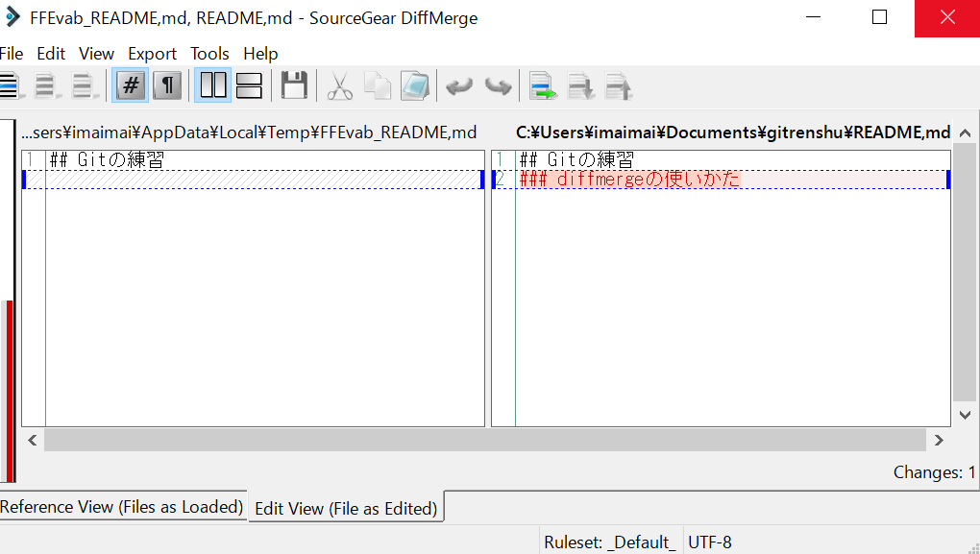Click the red change marker in overview strip

9,391
